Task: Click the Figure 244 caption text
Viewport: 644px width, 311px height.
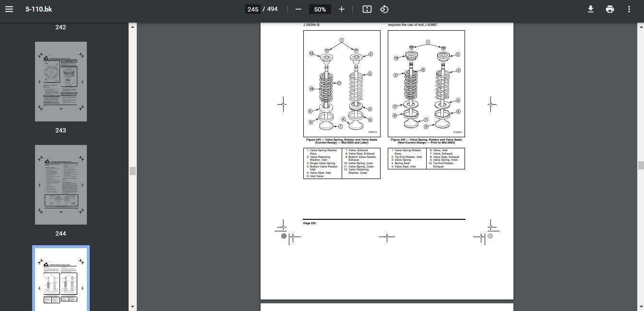Action: [342, 141]
